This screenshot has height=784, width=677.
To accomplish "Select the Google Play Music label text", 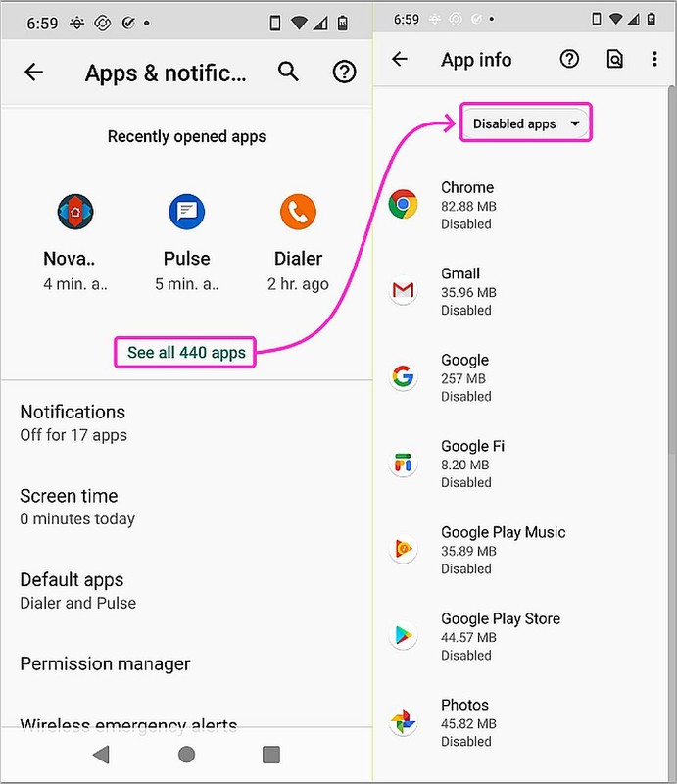I will 503,532.
